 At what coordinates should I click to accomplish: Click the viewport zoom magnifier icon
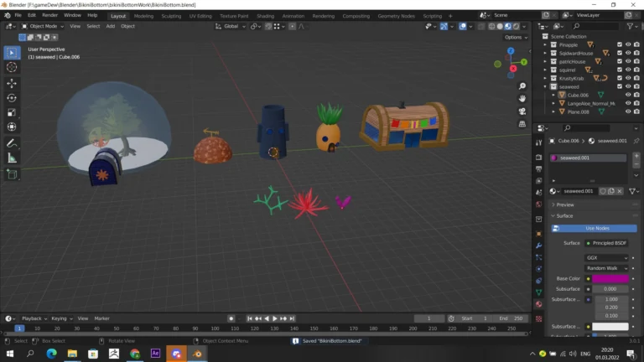tap(522, 86)
